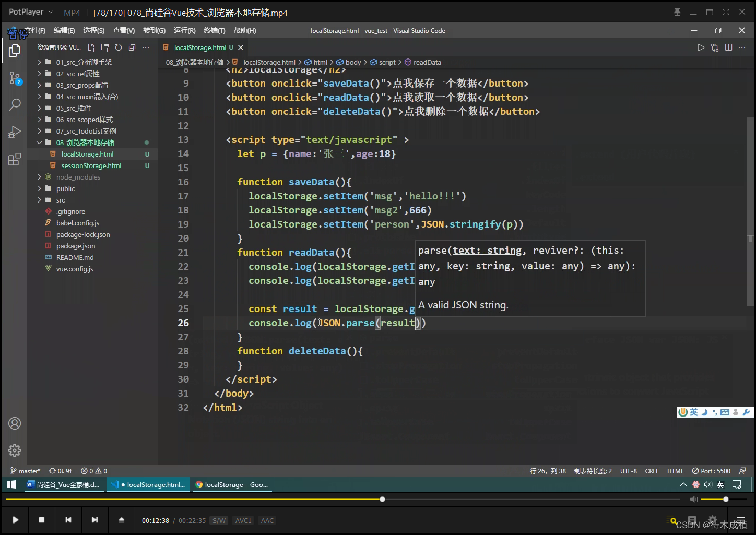This screenshot has height=535, width=756.
Task: Open changes compare icon in editor toolbar
Action: (715, 47)
